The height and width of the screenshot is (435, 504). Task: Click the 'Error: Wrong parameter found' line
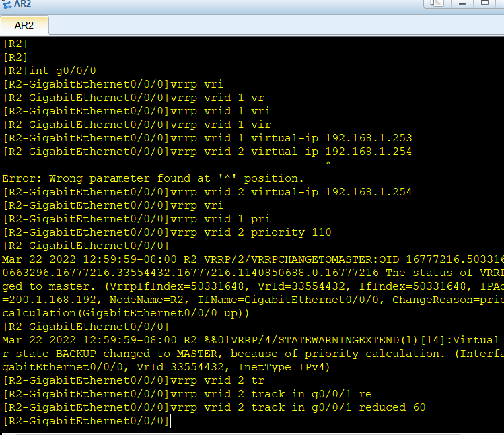coord(153,178)
